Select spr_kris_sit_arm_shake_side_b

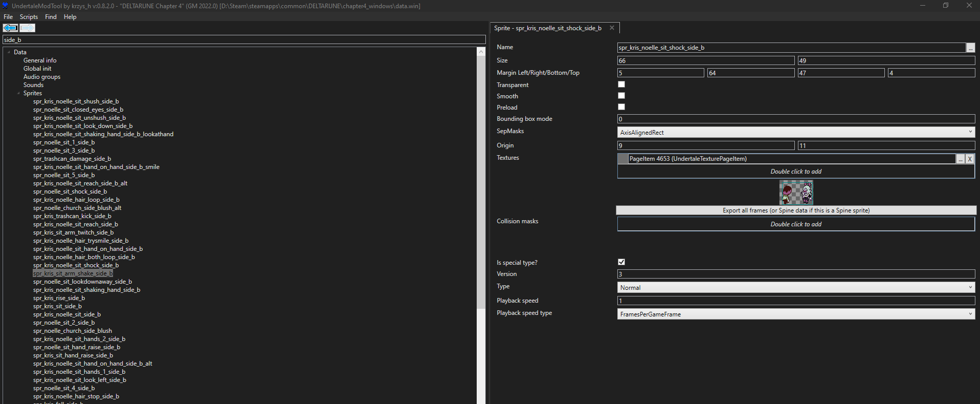click(x=73, y=273)
